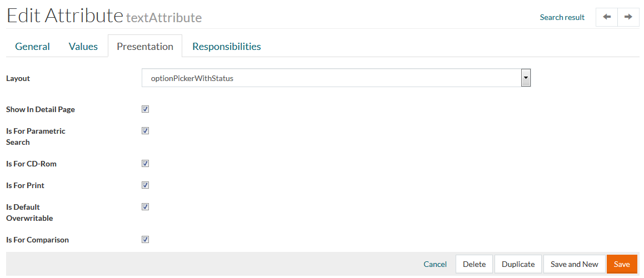
Task: Toggle Is For Parametric Search checkbox
Action: (146, 131)
